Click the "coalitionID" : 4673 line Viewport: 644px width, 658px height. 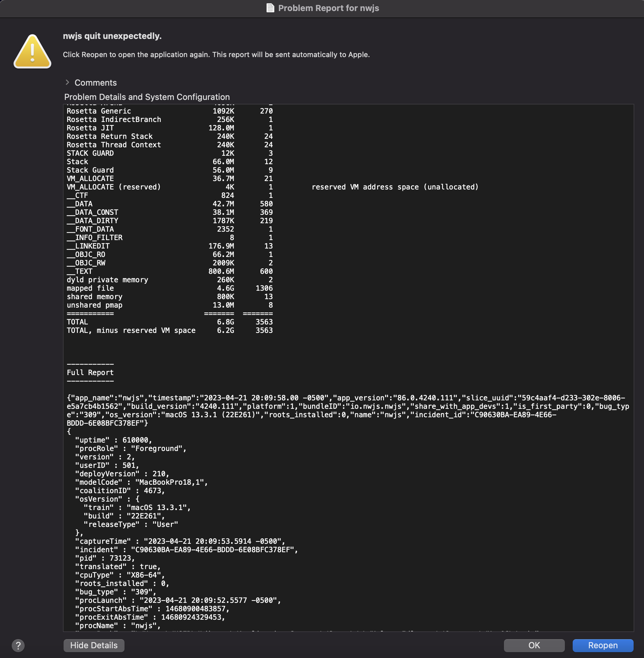(120, 491)
